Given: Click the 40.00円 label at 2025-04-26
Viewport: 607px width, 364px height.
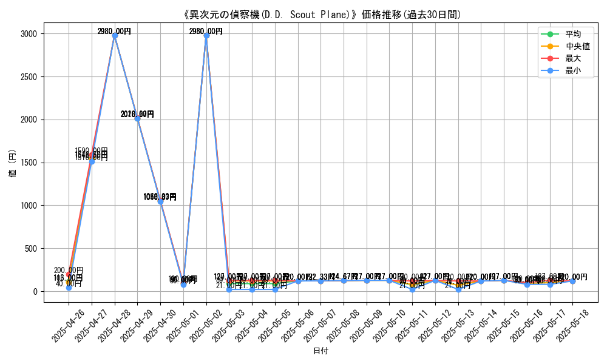Looking at the screenshot, I should tap(69, 283).
